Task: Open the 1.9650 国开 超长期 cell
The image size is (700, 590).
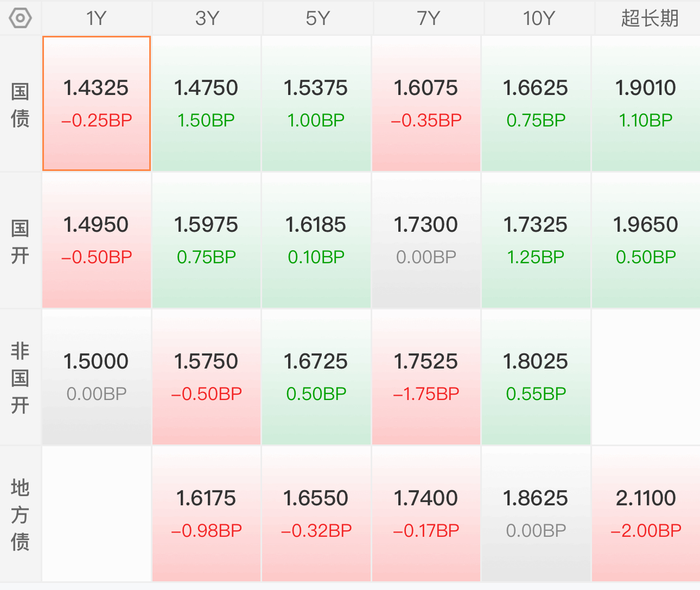Action: coord(646,240)
